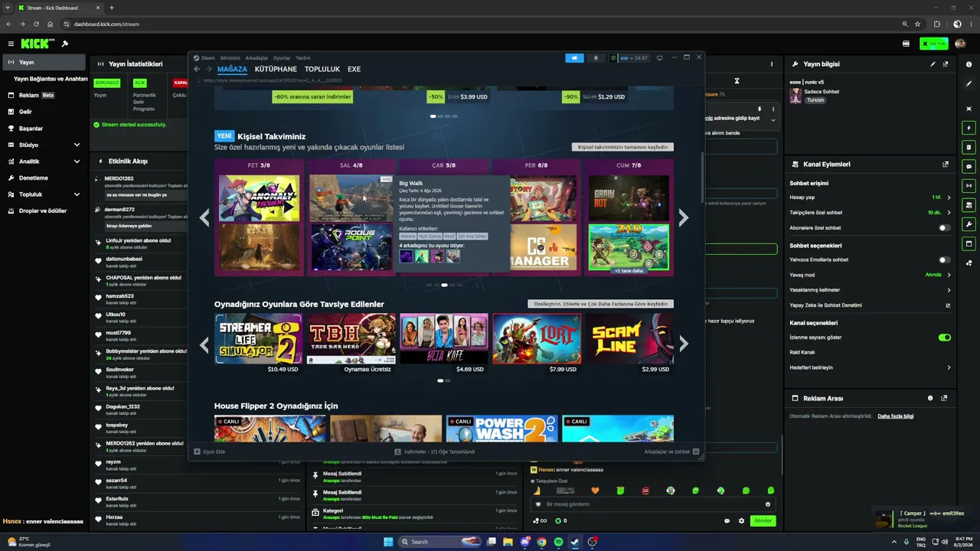Toggle Abonelere özel sohbet switch
Viewport: 980px width, 551px height.
click(x=945, y=228)
